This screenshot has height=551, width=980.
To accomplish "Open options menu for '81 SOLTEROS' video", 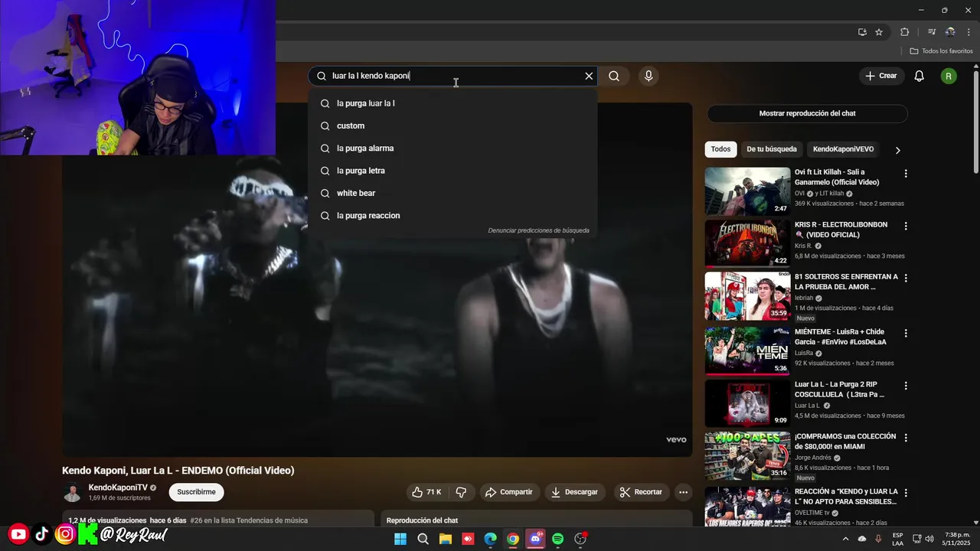I will [906, 279].
